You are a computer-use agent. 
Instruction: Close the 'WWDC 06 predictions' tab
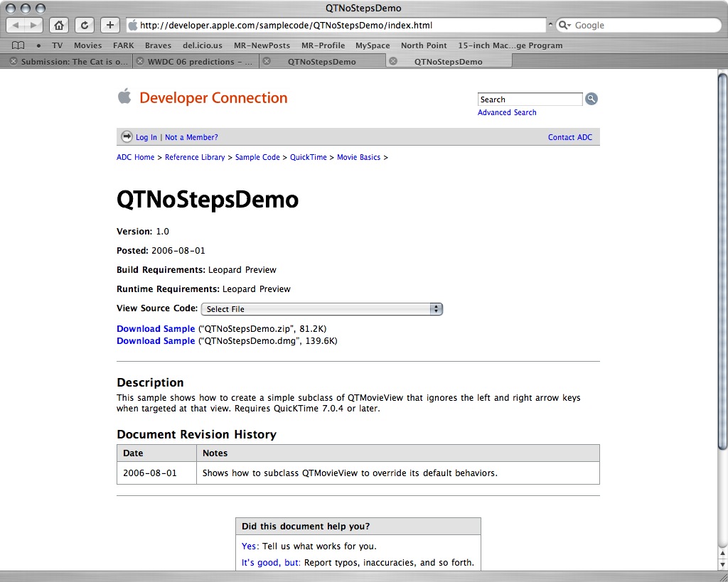[x=140, y=61]
